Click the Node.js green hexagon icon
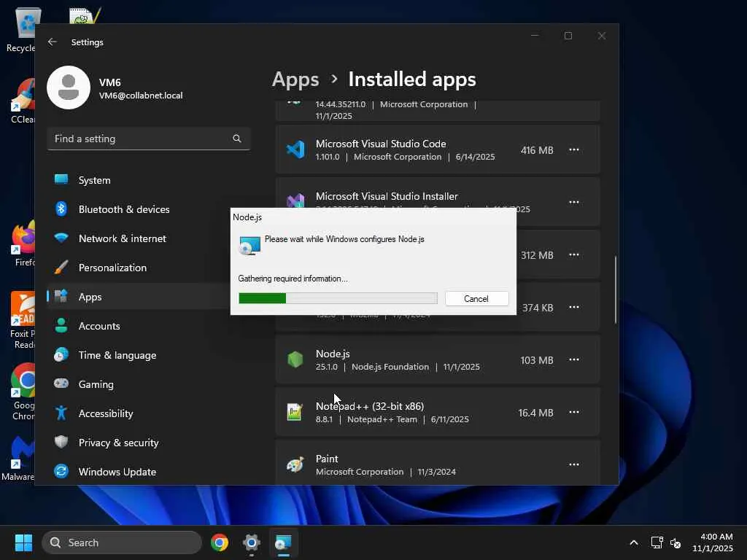The width and height of the screenshot is (747, 560). point(295,359)
